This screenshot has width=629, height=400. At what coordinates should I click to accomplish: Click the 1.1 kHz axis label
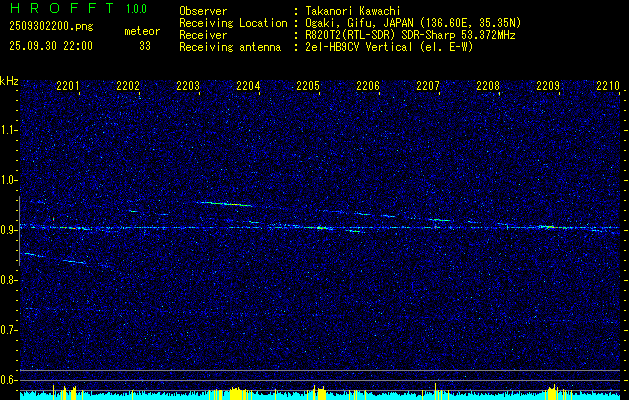[9, 130]
